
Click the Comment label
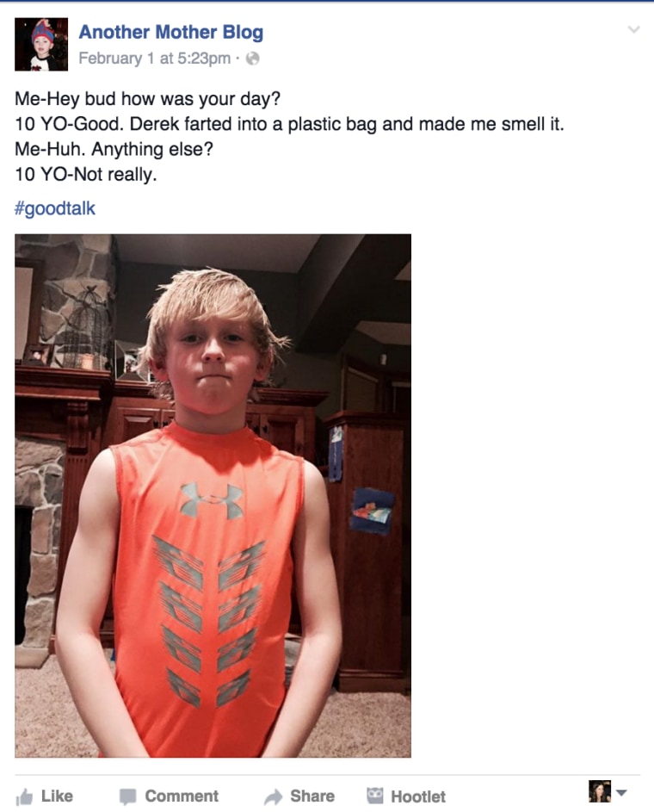(x=182, y=796)
